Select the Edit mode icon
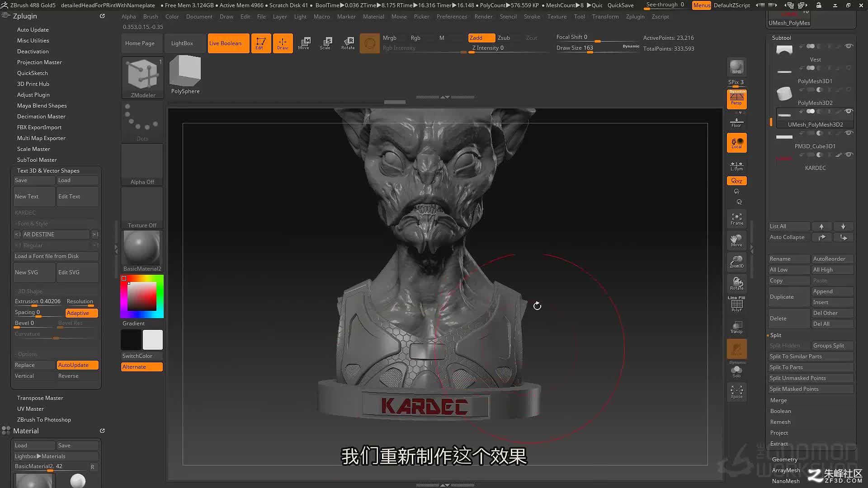Screen dimensions: 868x488 pyautogui.click(x=261, y=43)
